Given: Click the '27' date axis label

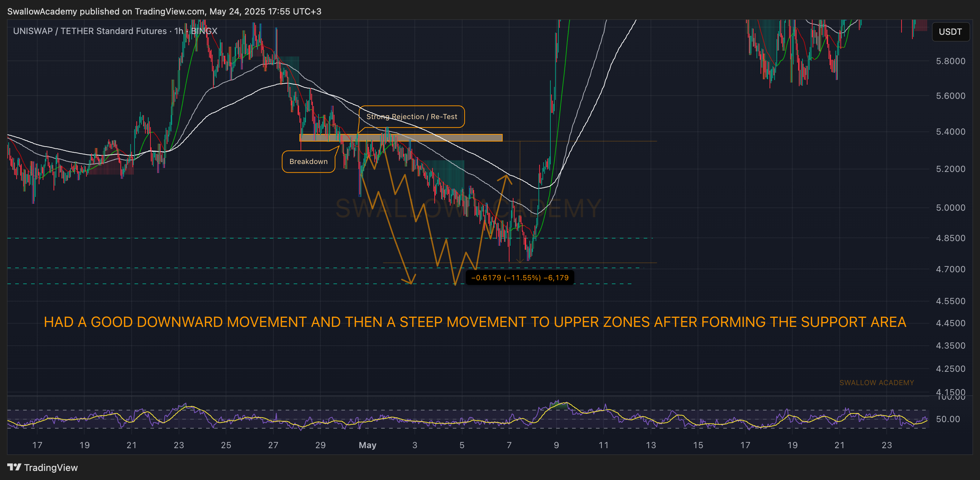Looking at the screenshot, I should (273, 445).
